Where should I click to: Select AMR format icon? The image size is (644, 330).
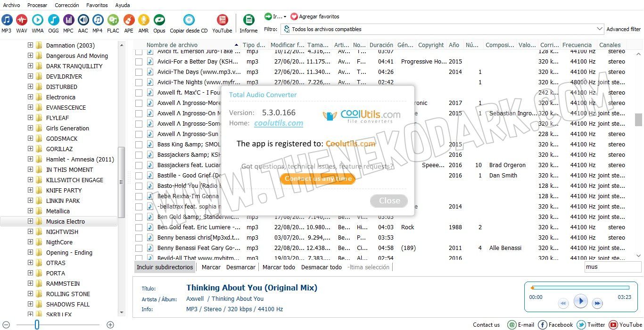[143, 20]
